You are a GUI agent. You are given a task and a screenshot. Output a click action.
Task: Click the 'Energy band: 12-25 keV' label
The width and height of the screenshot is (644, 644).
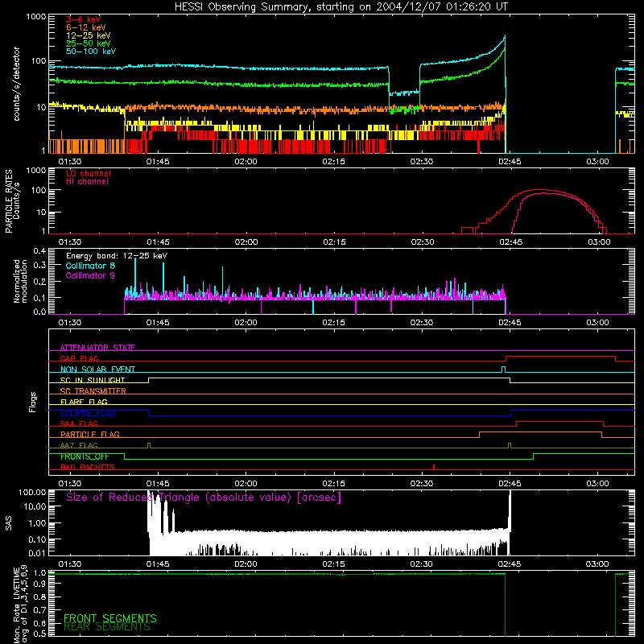(117, 256)
